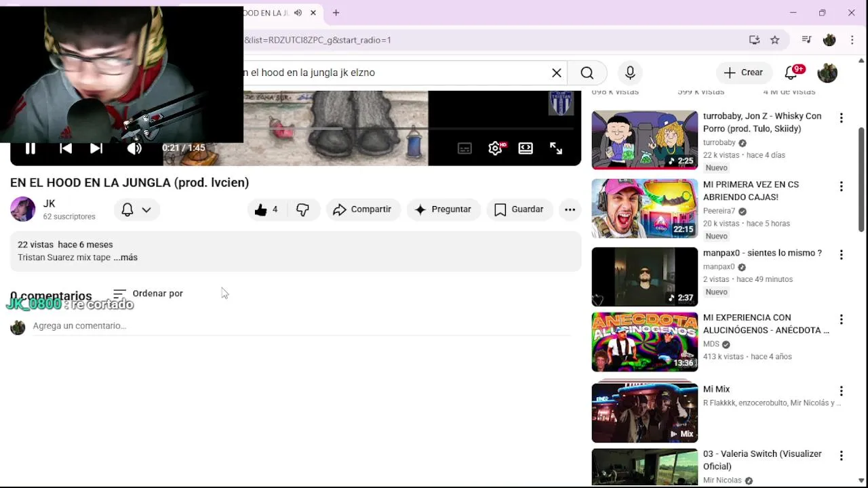Open title 'MI PRIMERA VEZ EN CS ABRIENDO CAJAS!'
The image size is (868, 488).
[751, 190]
